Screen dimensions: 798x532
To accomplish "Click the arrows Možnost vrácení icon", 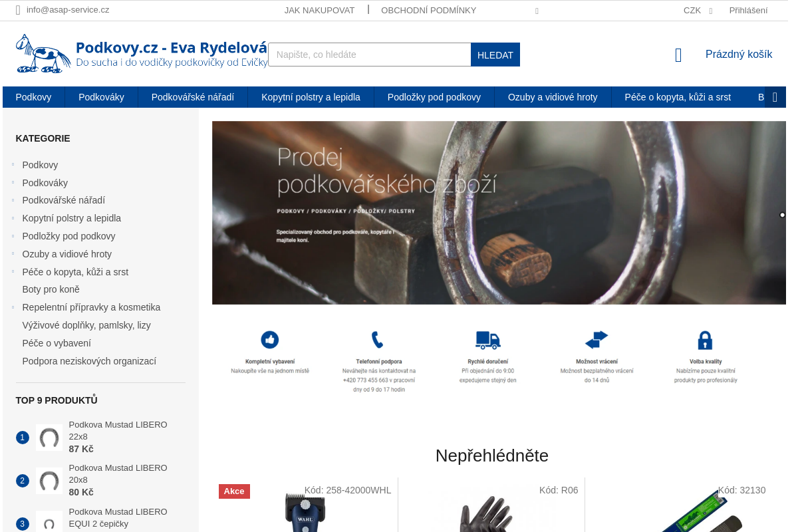I will [x=597, y=340].
